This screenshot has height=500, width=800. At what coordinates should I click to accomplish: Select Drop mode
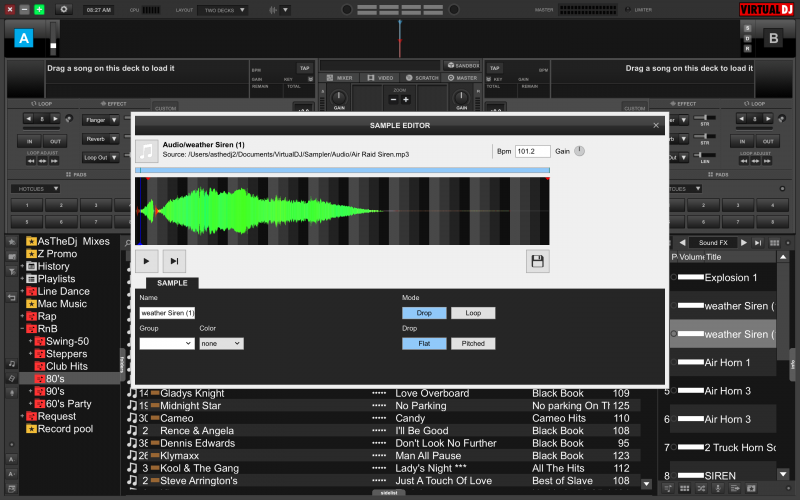pyautogui.click(x=424, y=313)
